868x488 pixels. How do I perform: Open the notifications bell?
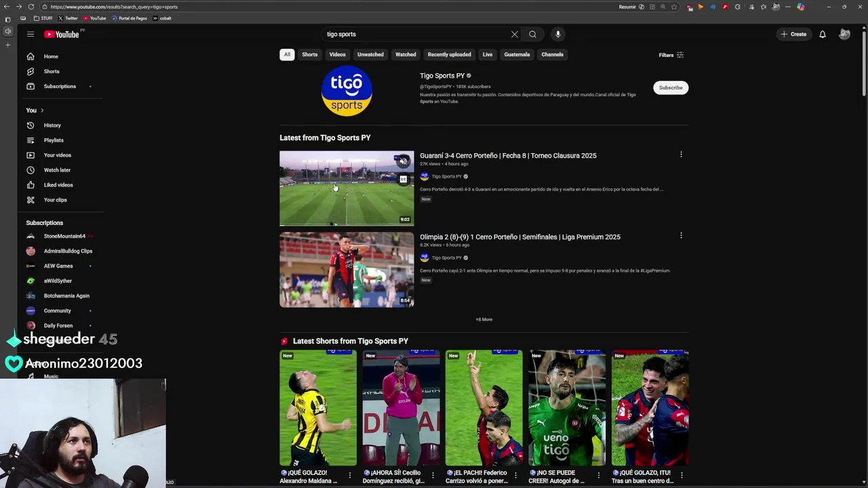[823, 34]
